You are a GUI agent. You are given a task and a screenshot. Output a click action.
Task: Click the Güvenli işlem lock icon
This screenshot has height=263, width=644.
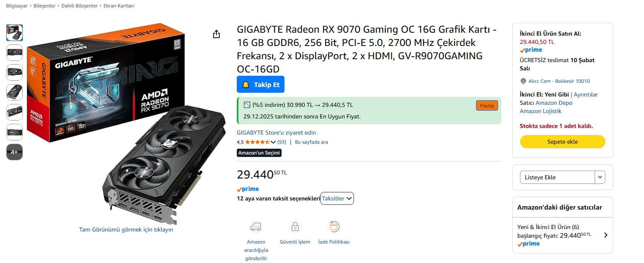(295, 227)
